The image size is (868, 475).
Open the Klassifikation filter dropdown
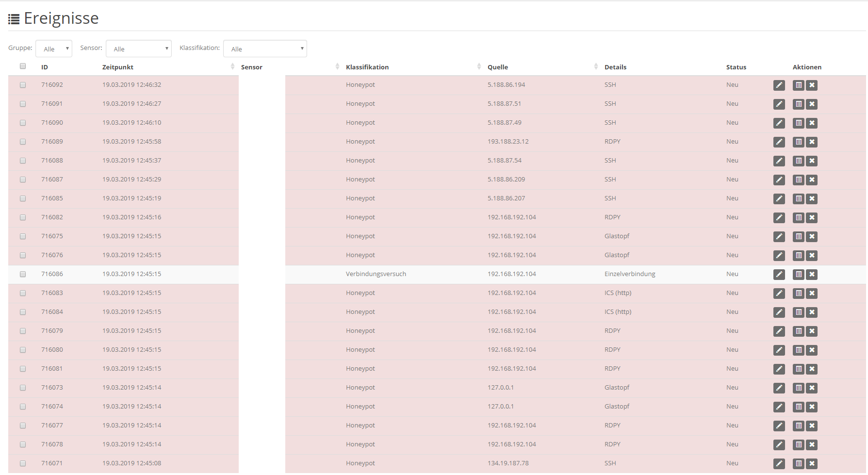(x=265, y=49)
